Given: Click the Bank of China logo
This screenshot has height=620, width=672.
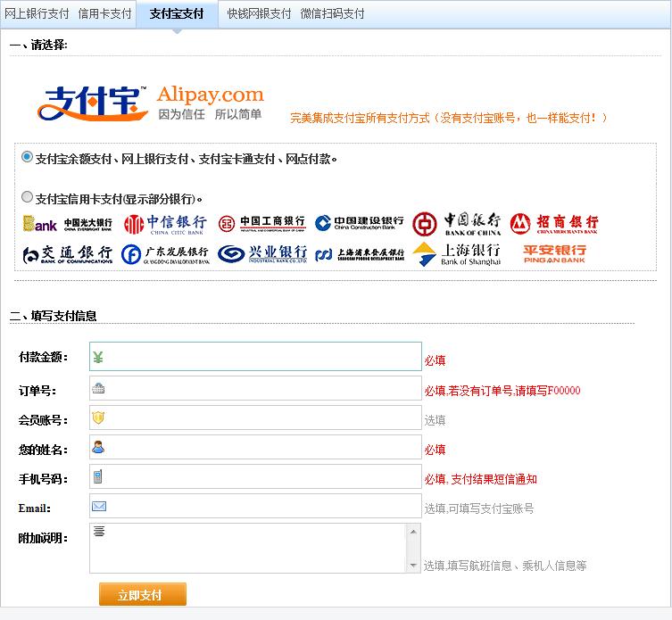Looking at the screenshot, I should (456, 224).
